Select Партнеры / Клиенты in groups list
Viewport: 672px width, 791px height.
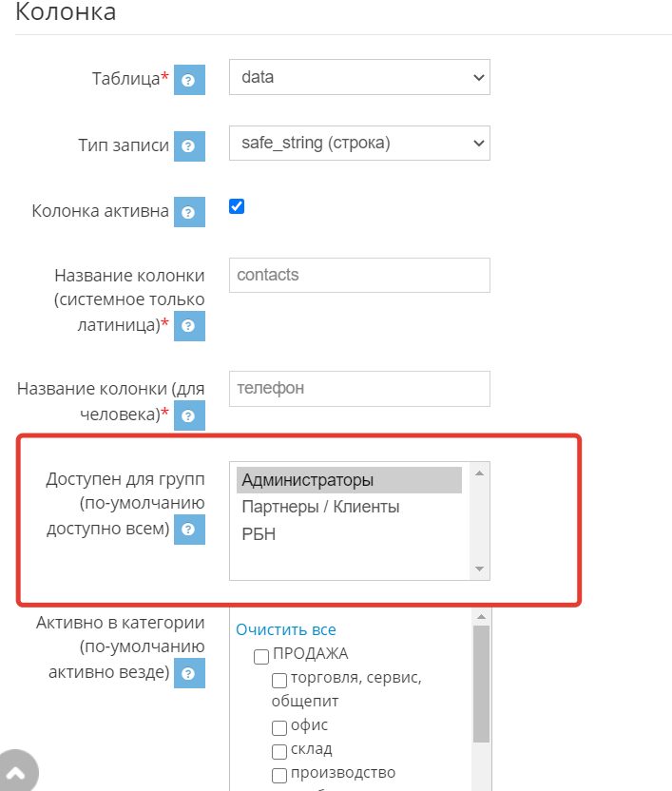348,507
